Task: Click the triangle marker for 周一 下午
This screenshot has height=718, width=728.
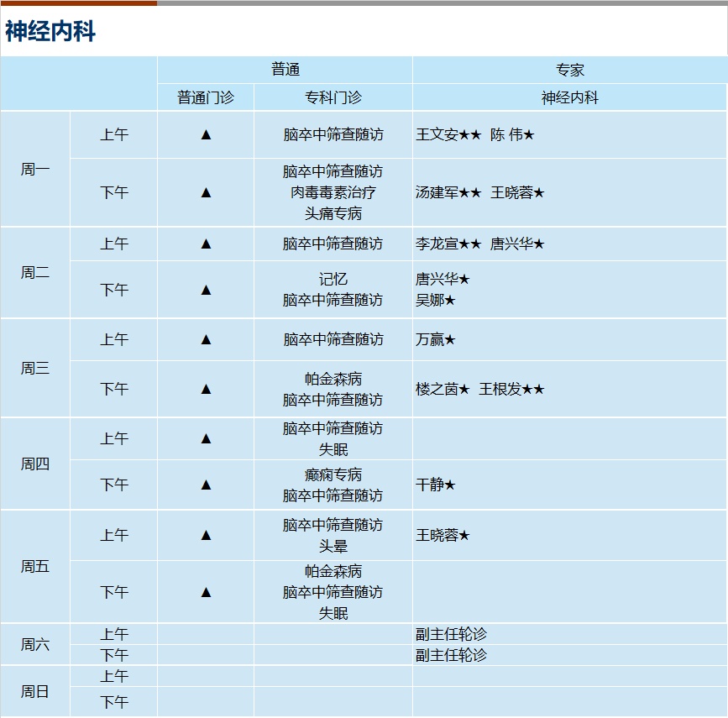Action: click(206, 192)
